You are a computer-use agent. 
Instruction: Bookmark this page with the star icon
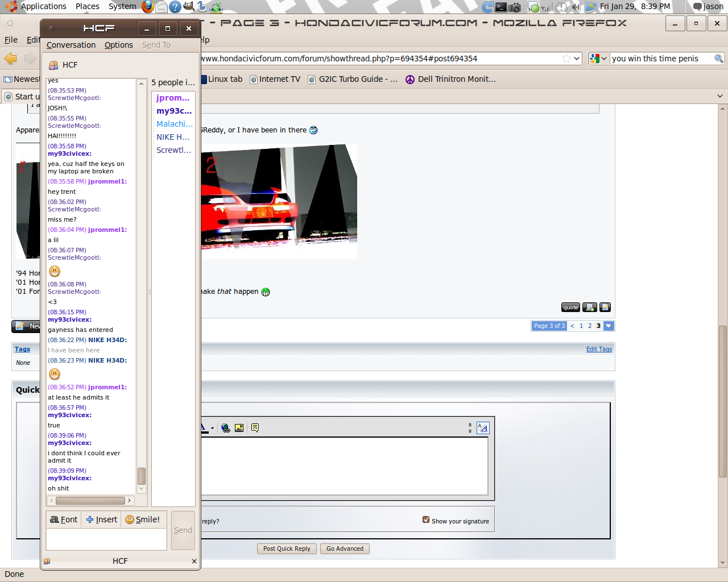(x=566, y=59)
